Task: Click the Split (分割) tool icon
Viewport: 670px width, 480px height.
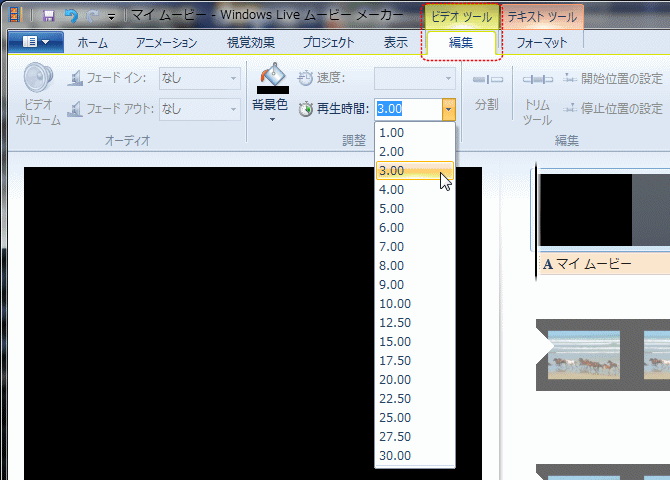Action: coord(487,79)
